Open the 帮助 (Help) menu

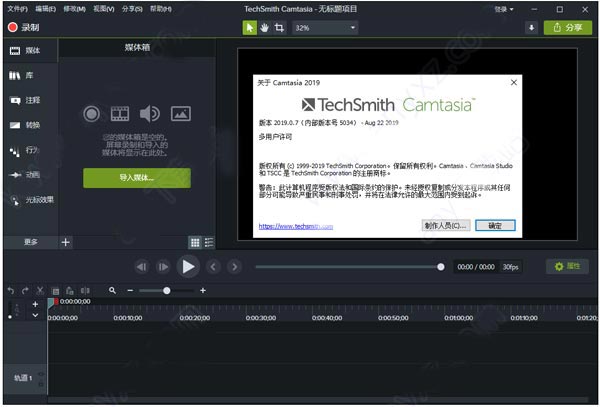[161, 8]
